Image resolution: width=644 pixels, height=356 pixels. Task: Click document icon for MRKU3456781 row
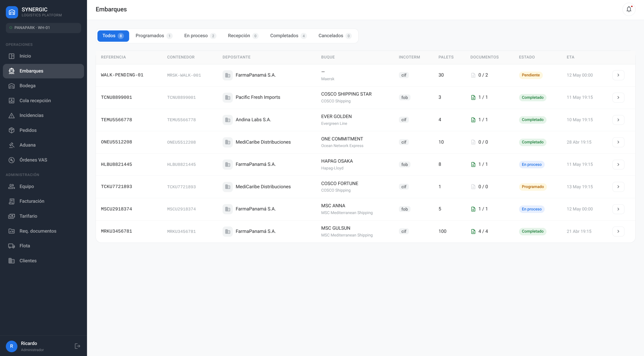click(473, 231)
